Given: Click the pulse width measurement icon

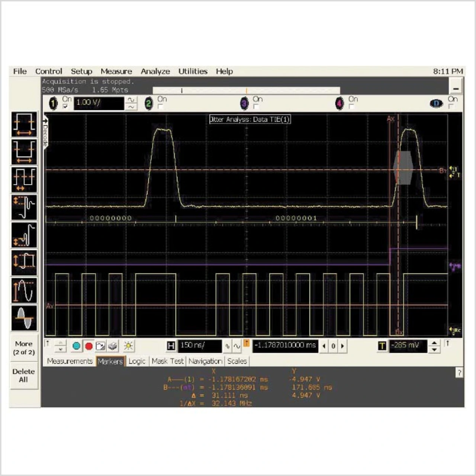Looking at the screenshot, I should point(24,125).
